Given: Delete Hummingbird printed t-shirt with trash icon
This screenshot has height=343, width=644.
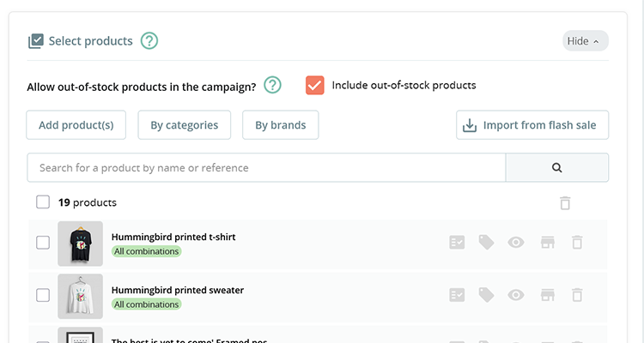Looking at the screenshot, I should click(577, 243).
